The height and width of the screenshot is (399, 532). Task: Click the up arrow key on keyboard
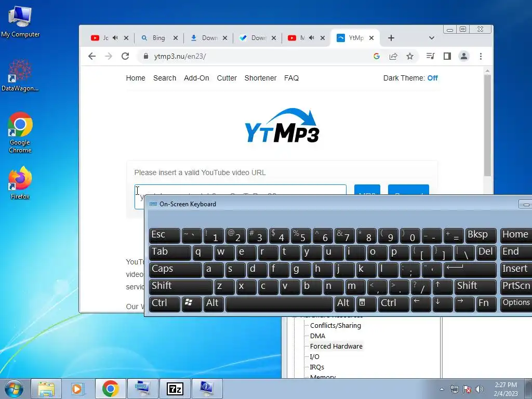[443, 287]
